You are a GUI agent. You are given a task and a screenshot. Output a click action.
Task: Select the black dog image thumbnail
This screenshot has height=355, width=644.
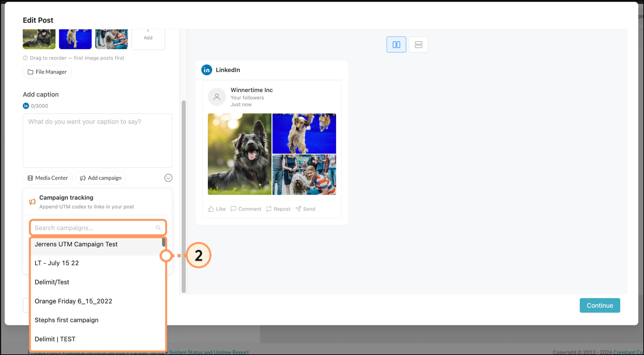pos(39,39)
